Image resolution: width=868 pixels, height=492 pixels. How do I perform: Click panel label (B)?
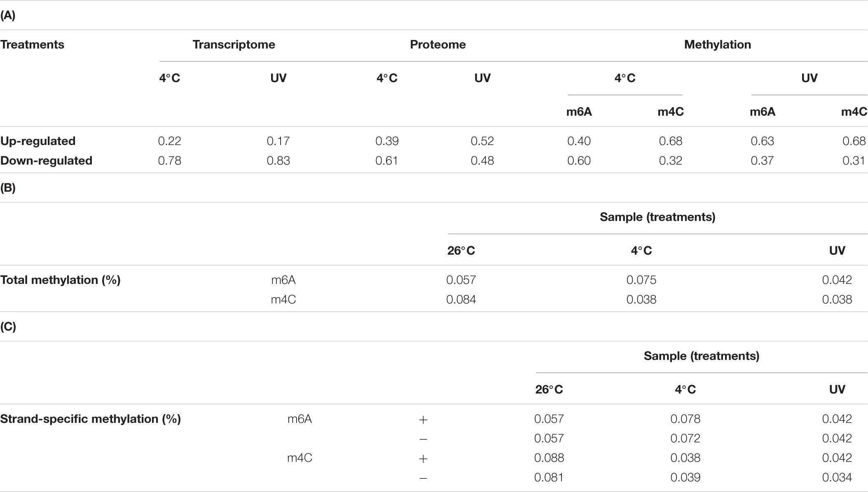8,188
